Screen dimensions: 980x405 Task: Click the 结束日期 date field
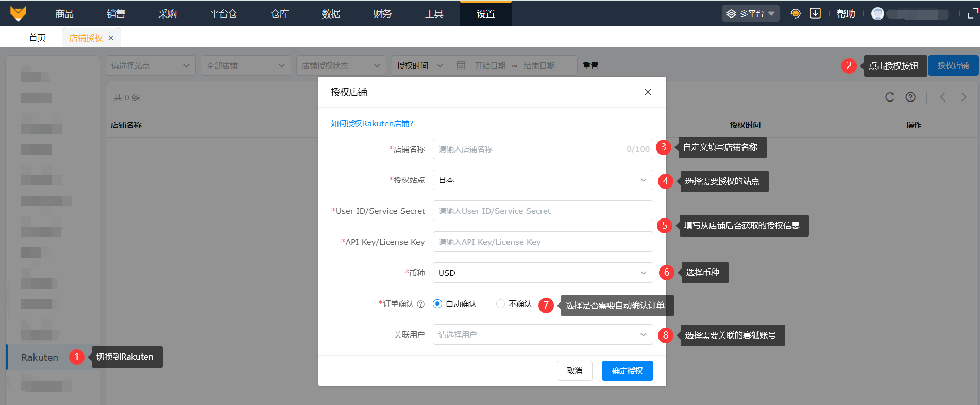tap(539, 65)
